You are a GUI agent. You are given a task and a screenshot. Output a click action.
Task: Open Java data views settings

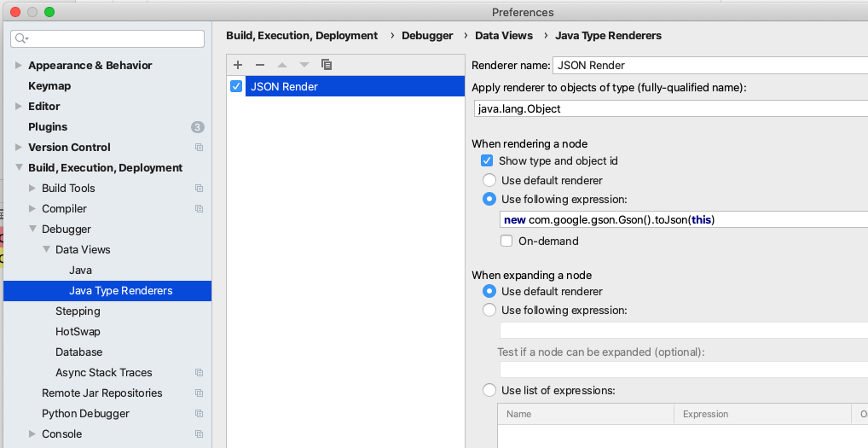(x=80, y=271)
